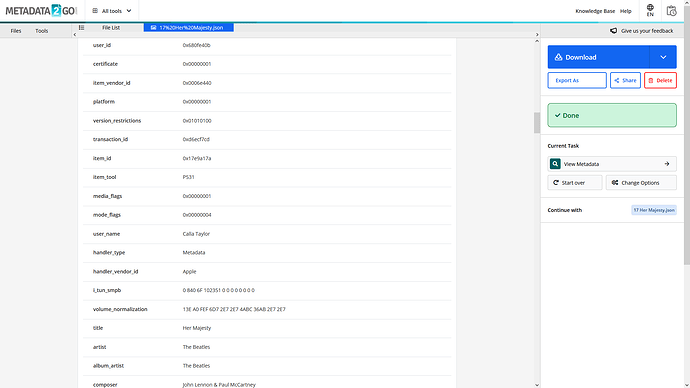Click Give us your feedback
This screenshot has width=690, height=388.
647,31
